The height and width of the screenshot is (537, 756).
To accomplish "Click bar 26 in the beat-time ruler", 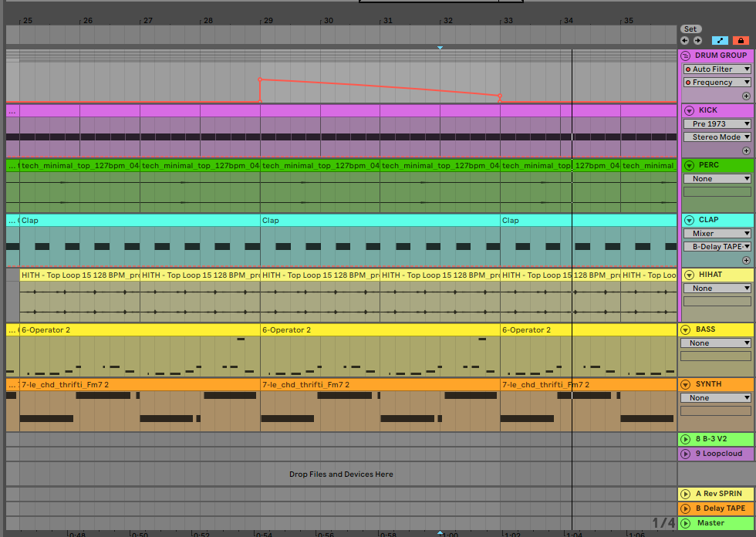I will [88, 21].
